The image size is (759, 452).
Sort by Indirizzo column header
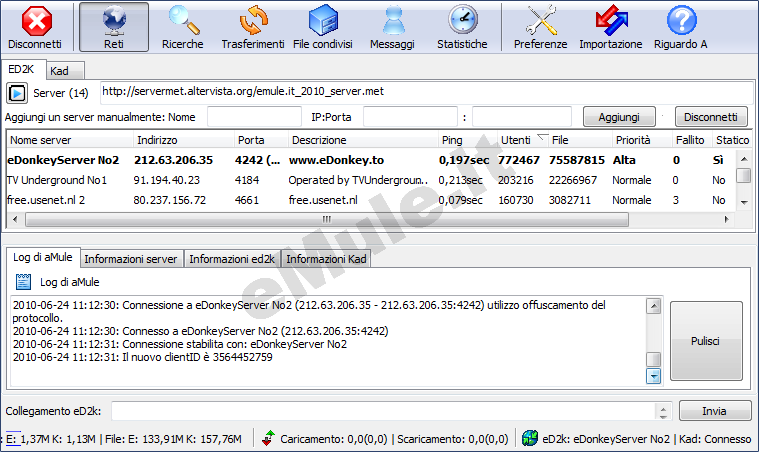[x=184, y=140]
